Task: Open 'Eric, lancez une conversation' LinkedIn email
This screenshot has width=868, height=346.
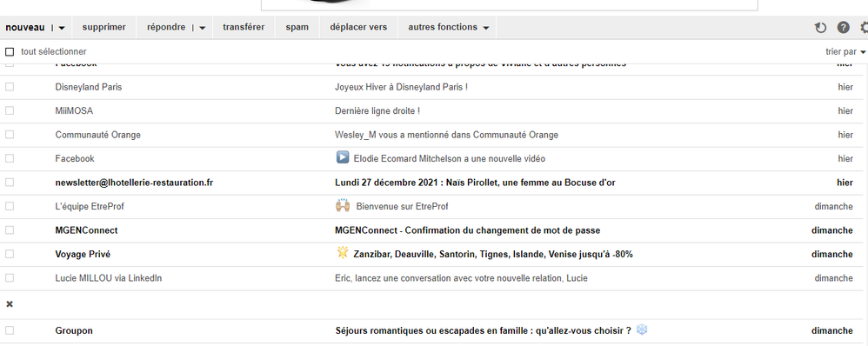Action: pyautogui.click(x=461, y=278)
